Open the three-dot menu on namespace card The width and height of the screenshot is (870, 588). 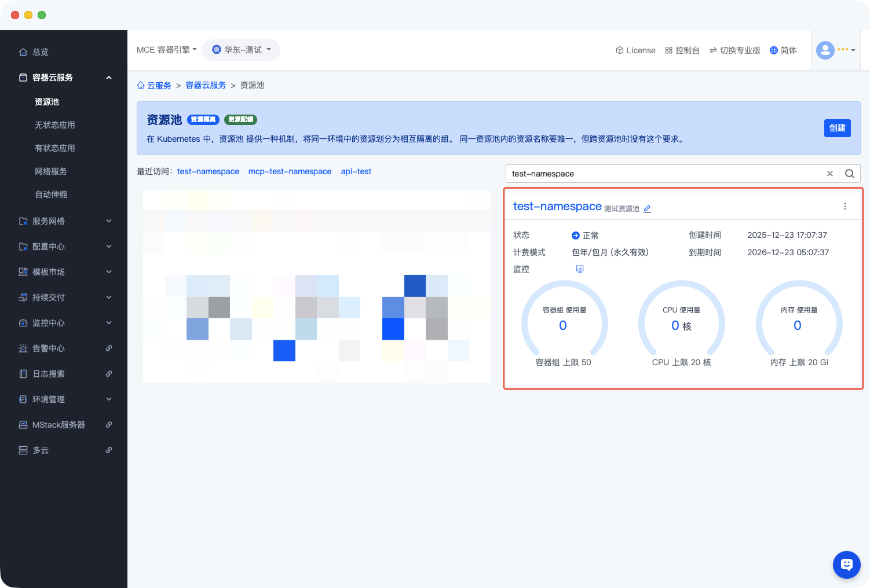click(x=845, y=207)
